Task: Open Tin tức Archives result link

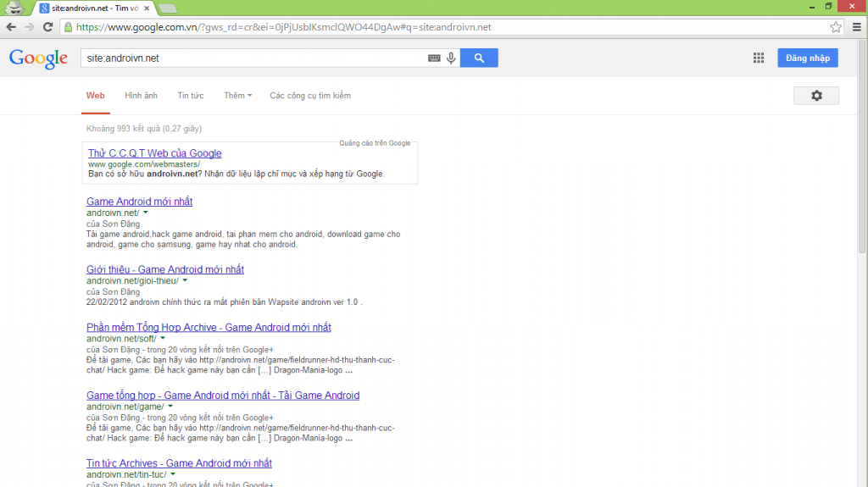Action: 180,463
